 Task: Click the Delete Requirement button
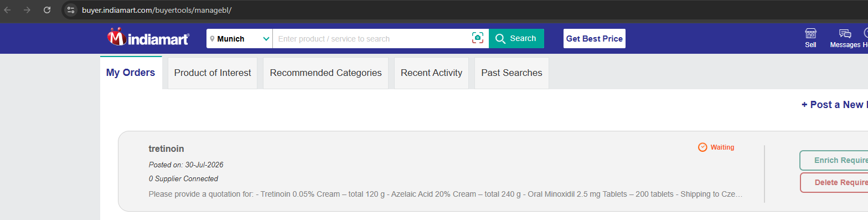click(834, 182)
